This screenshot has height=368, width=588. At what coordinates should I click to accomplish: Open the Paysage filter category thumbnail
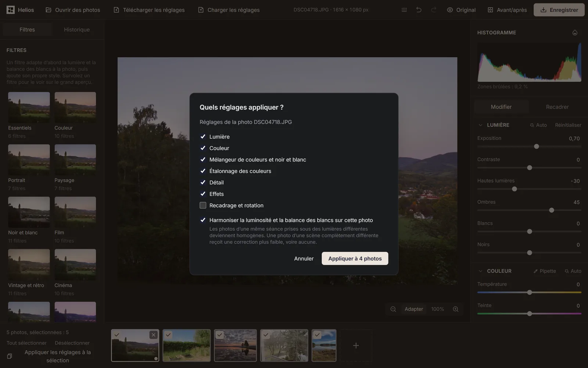click(x=75, y=159)
